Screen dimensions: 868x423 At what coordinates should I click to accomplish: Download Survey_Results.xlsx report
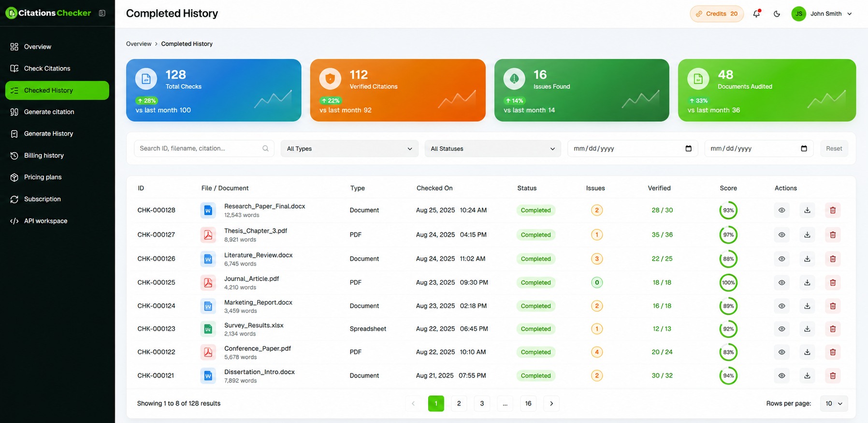[807, 329]
